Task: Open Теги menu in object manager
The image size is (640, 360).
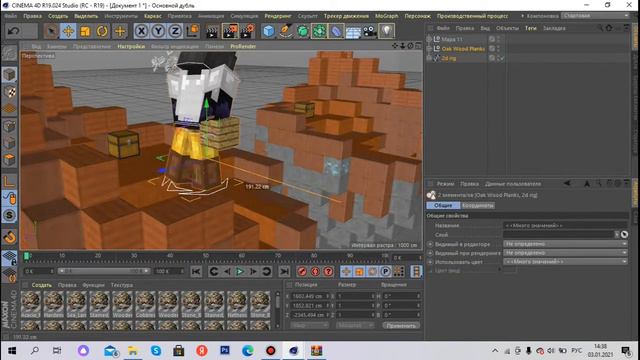Action: (x=531, y=28)
